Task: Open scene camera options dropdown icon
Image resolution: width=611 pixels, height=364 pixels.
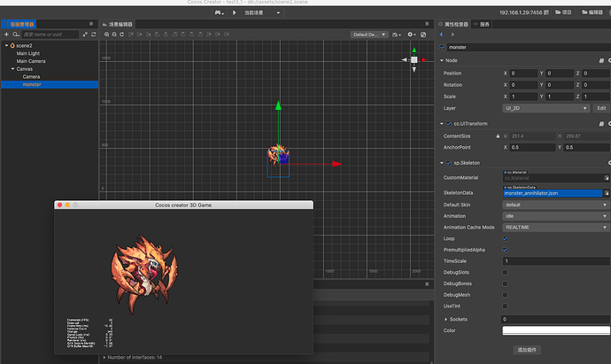Action: click(x=397, y=35)
